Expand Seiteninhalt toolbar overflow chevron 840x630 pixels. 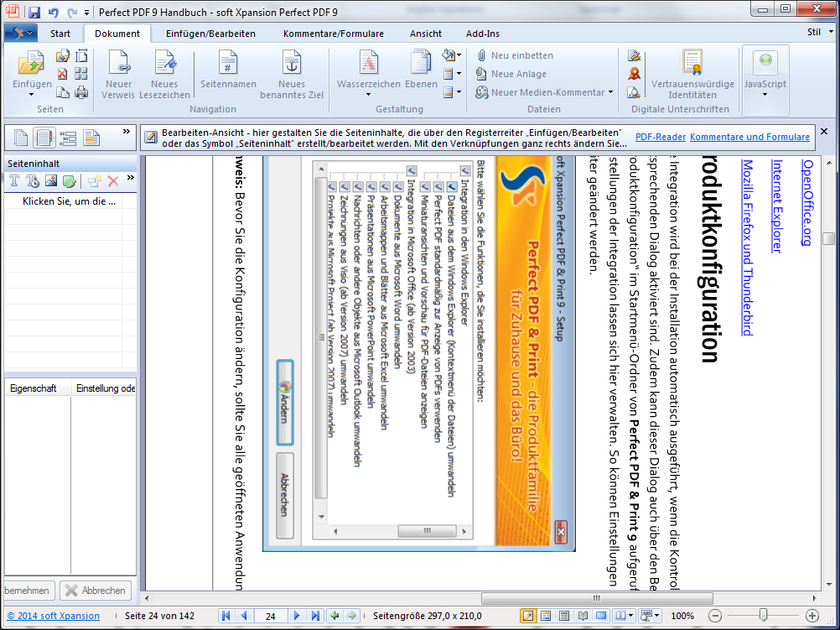[130, 178]
